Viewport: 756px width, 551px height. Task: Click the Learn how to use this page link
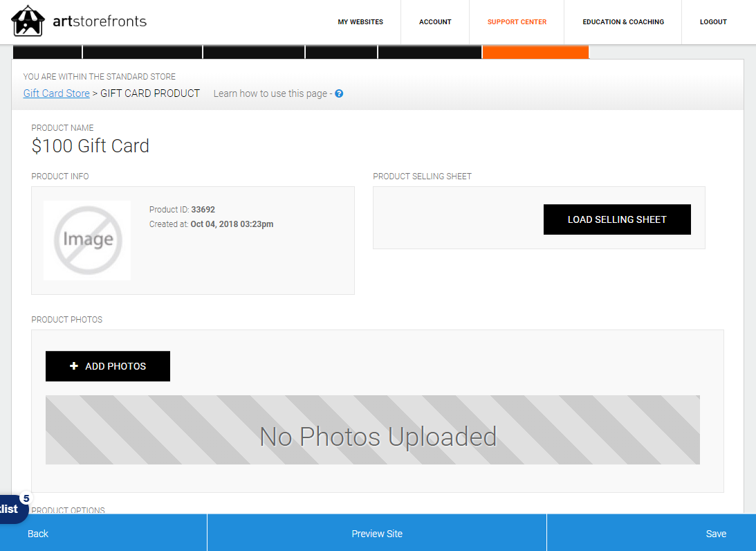click(272, 93)
